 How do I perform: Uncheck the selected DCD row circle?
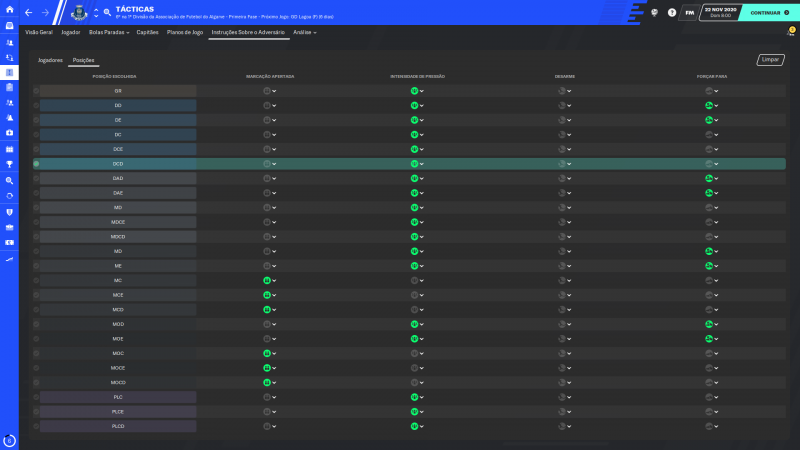36,164
